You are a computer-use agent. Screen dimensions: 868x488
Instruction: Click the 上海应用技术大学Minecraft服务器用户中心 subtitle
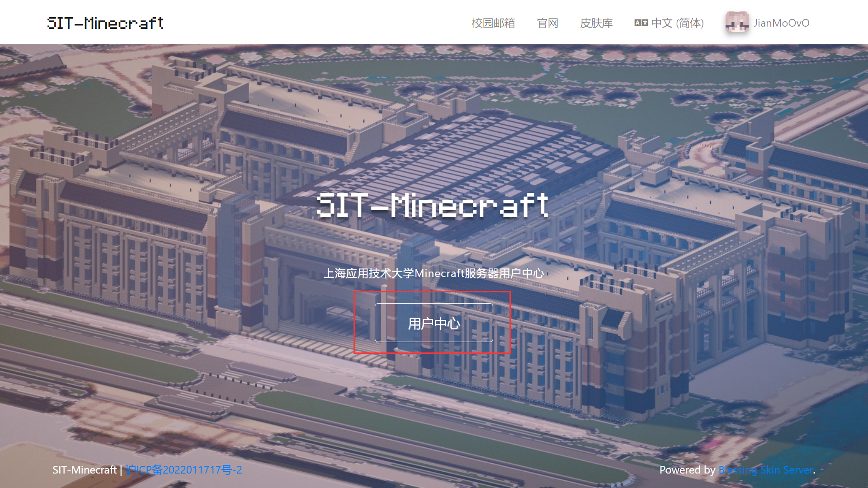[x=434, y=273]
